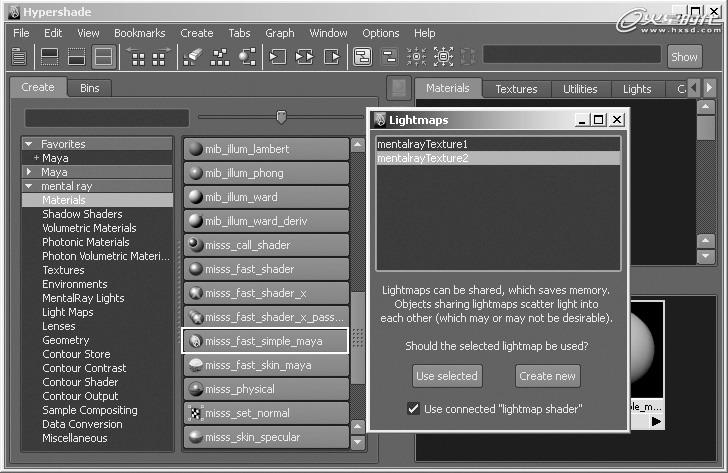Switch to the Textures tab

(516, 89)
